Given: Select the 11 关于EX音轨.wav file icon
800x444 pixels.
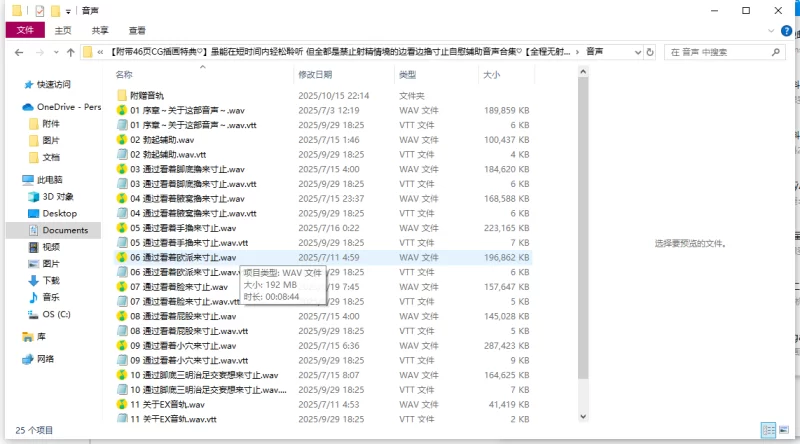Looking at the screenshot, I should tap(122, 404).
